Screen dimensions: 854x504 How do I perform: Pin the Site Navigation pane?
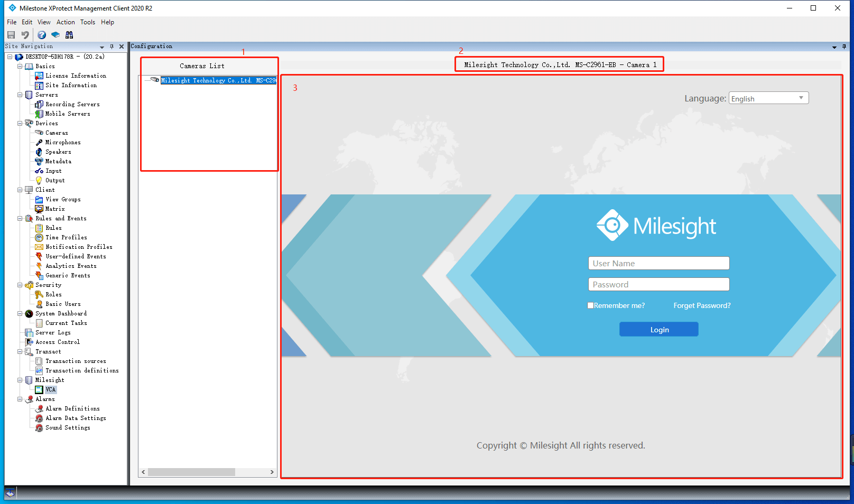pos(112,46)
